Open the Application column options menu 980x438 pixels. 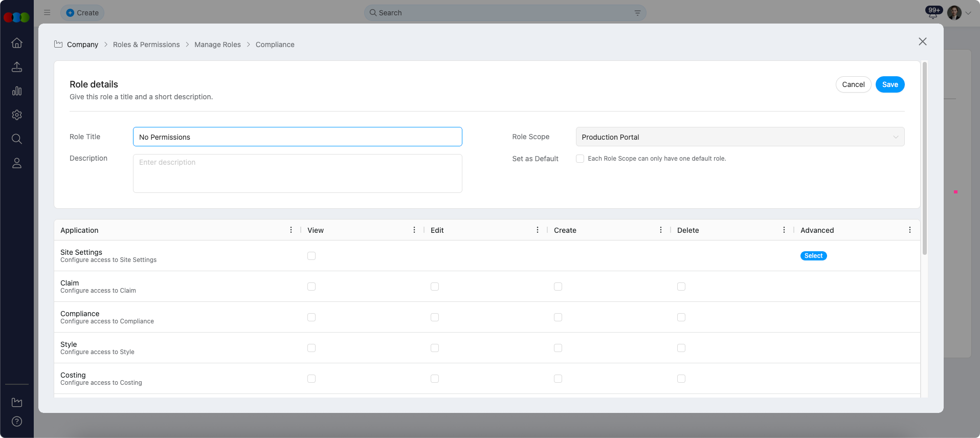[x=291, y=230]
